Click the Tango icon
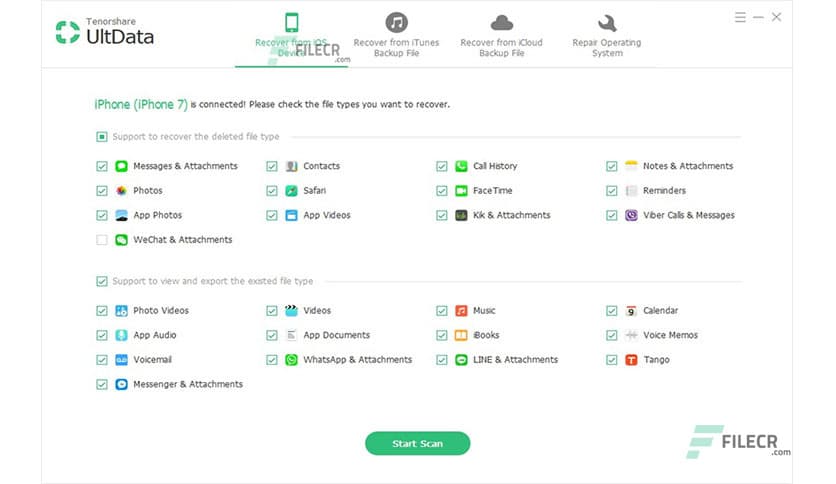Screen dimensions: 836x484 click(631, 360)
